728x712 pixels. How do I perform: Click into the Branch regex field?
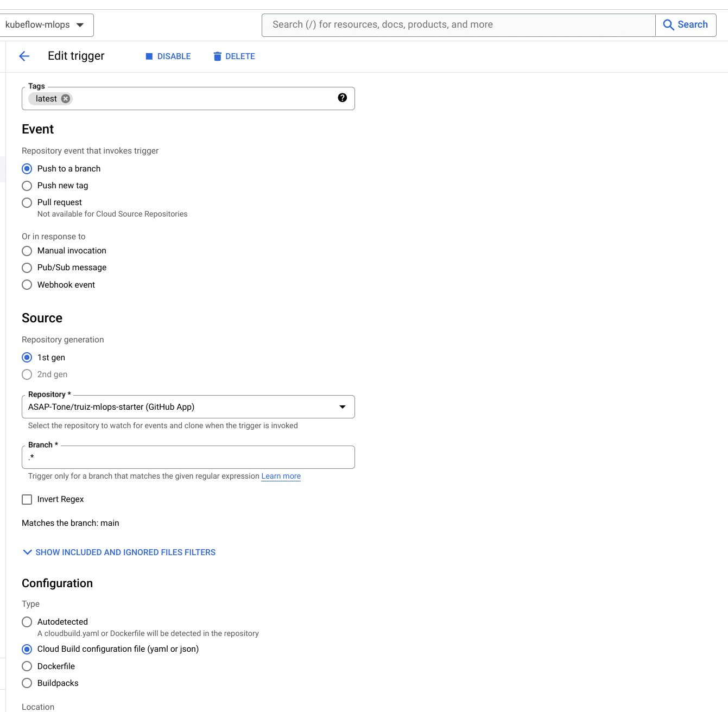188,457
